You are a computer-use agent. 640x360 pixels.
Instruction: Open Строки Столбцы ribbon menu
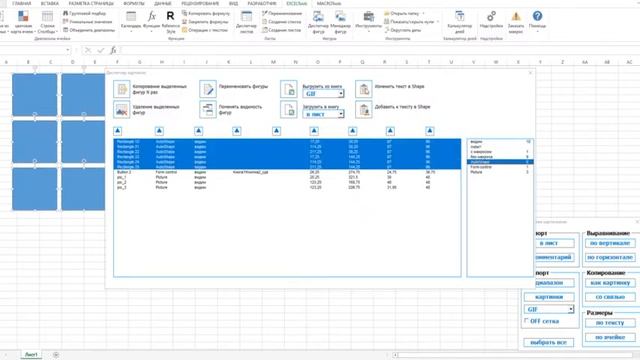(47, 22)
